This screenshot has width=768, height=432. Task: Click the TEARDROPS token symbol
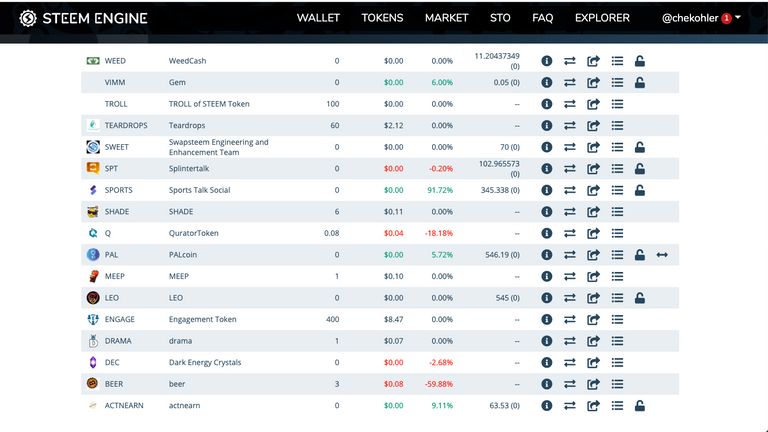click(x=126, y=125)
